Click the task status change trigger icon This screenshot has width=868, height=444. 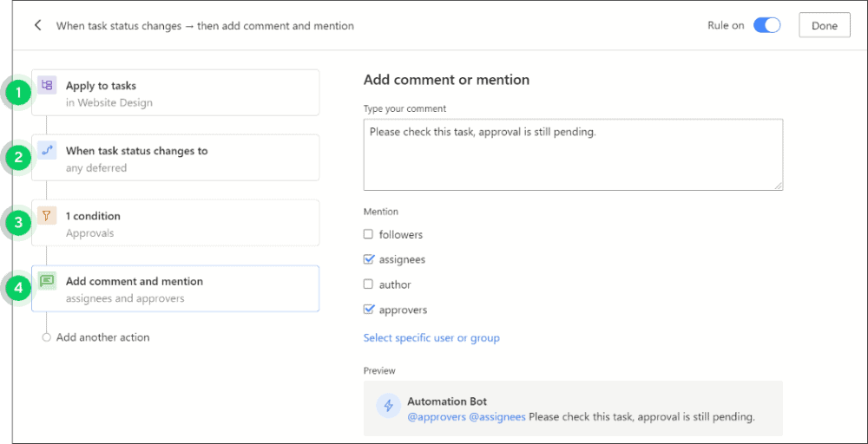click(x=47, y=150)
